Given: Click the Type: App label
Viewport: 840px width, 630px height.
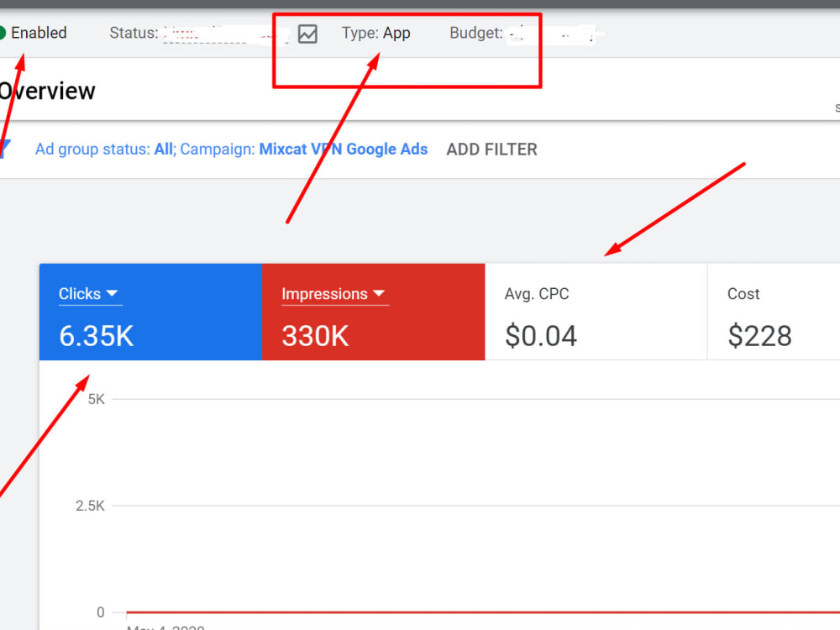Looking at the screenshot, I should point(376,33).
